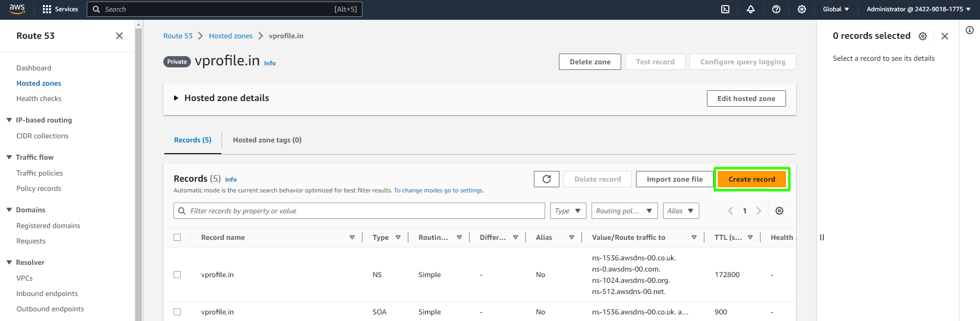The height and width of the screenshot is (321, 980).
Task: Click the magnifier icon in the filter box
Action: (x=182, y=211)
